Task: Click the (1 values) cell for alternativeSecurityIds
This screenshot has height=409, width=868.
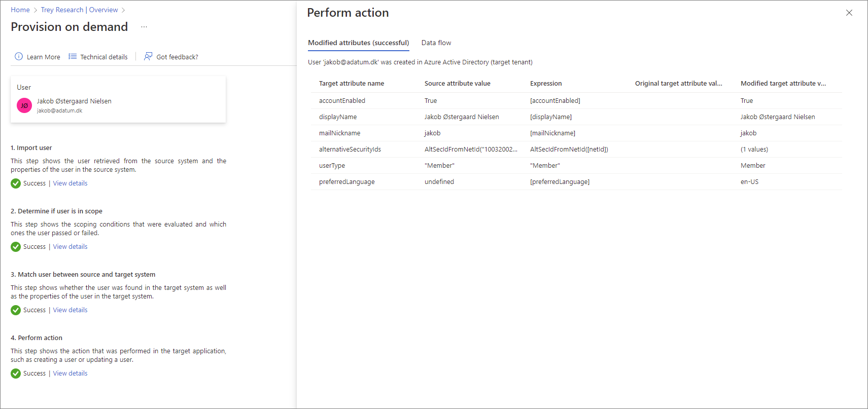Action: 754,150
